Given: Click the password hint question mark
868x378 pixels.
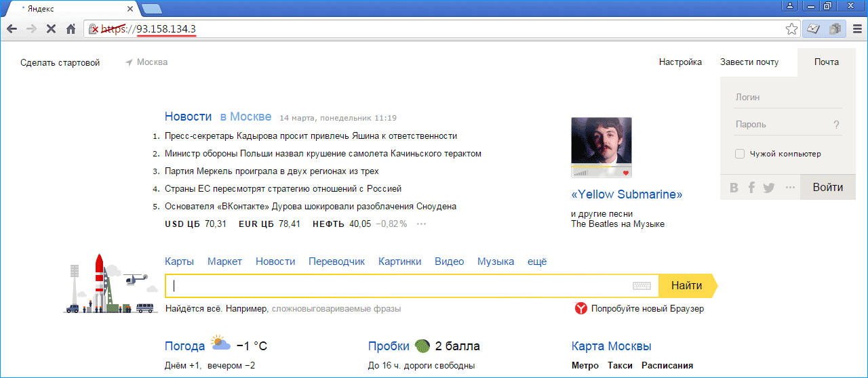Looking at the screenshot, I should [x=836, y=125].
